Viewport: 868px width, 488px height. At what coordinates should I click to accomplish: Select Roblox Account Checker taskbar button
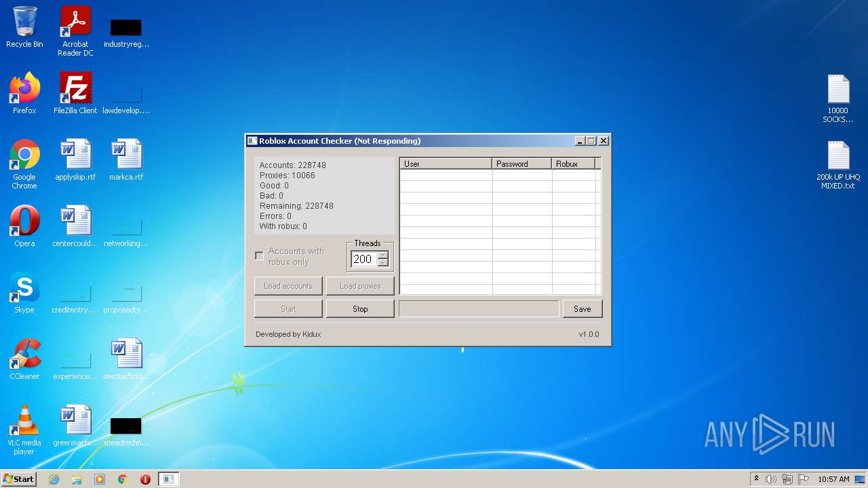169,479
